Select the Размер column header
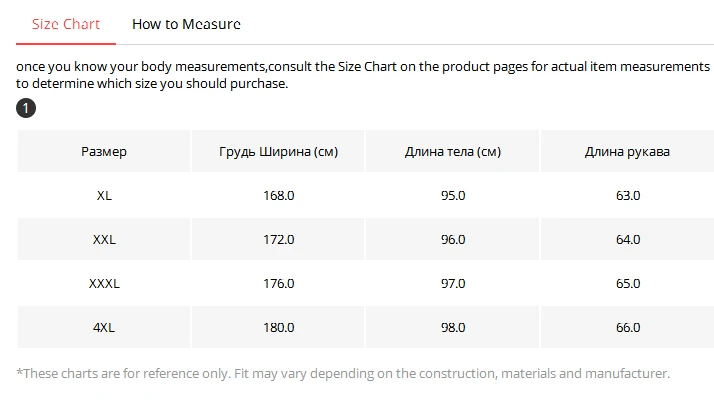The height and width of the screenshot is (413, 714). [x=104, y=151]
